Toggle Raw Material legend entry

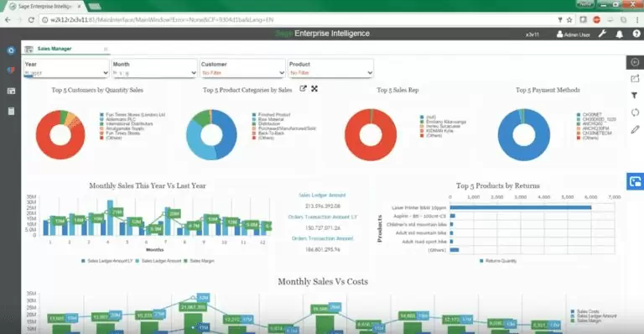click(x=267, y=119)
